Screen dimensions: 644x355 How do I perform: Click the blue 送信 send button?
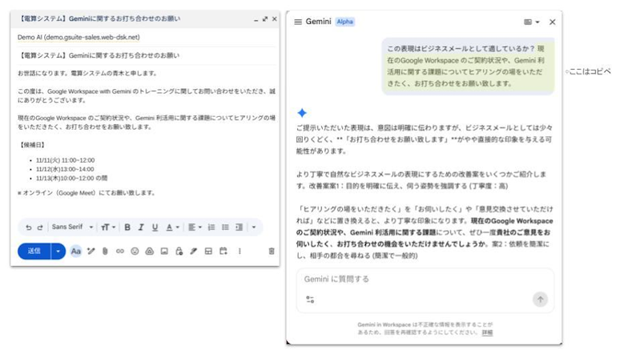pos(34,251)
